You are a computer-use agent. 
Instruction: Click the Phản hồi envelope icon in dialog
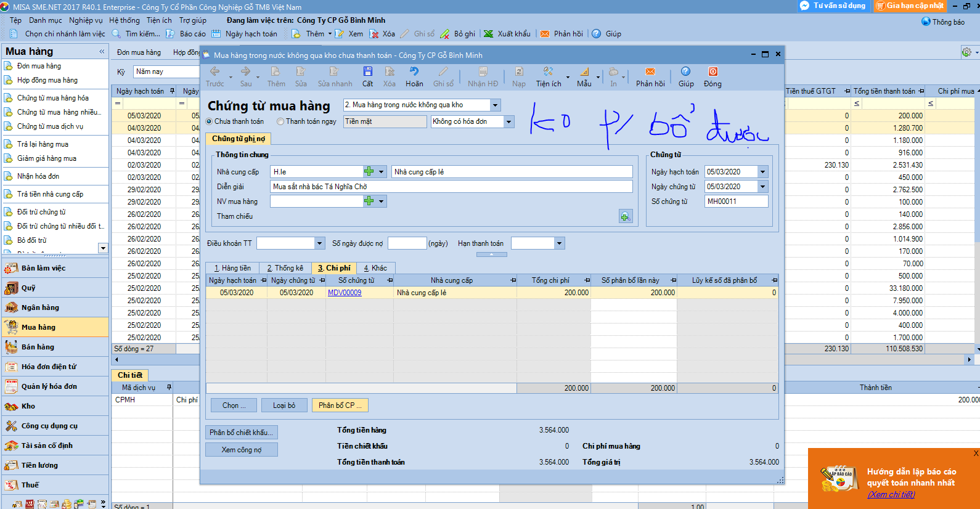tap(650, 72)
